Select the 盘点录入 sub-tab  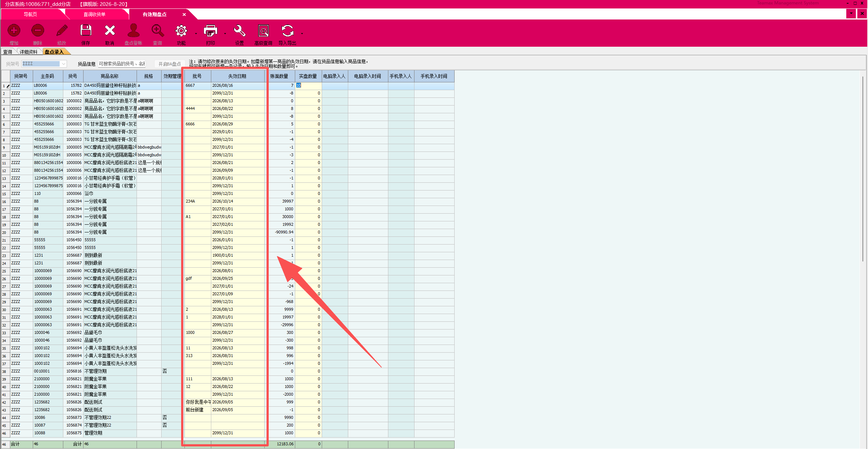tap(54, 52)
